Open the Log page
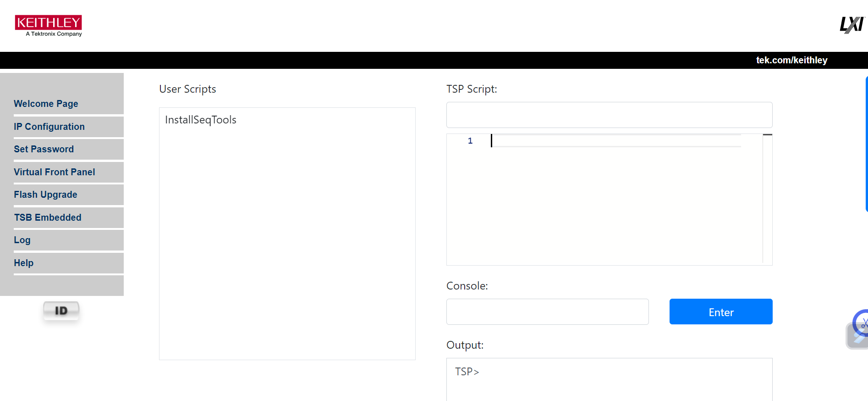This screenshot has width=868, height=401. click(22, 240)
